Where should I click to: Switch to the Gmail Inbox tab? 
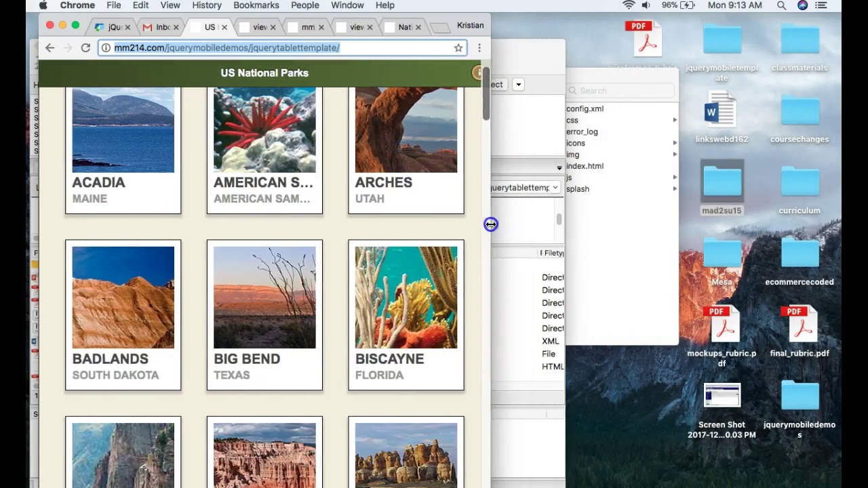coord(160,27)
